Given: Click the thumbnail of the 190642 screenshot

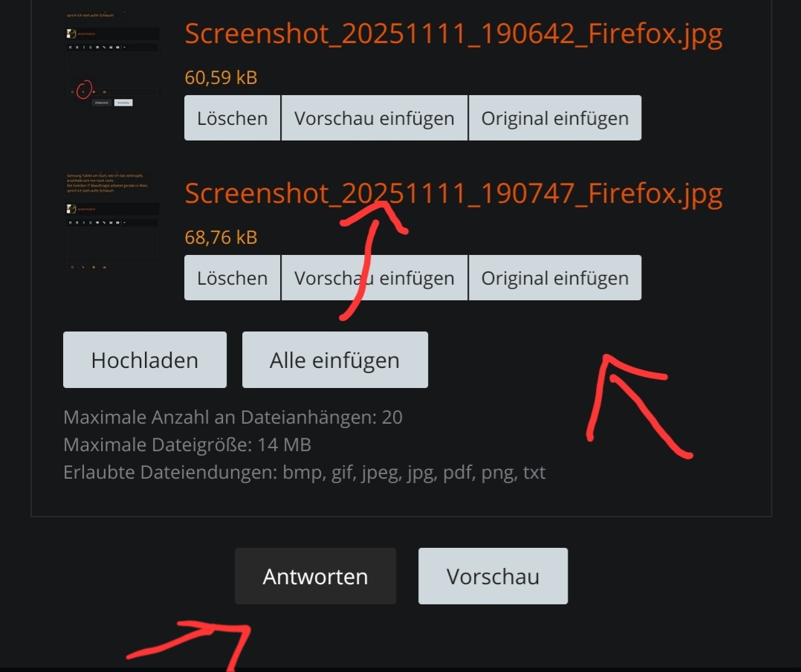Looking at the screenshot, I should click(x=112, y=59).
